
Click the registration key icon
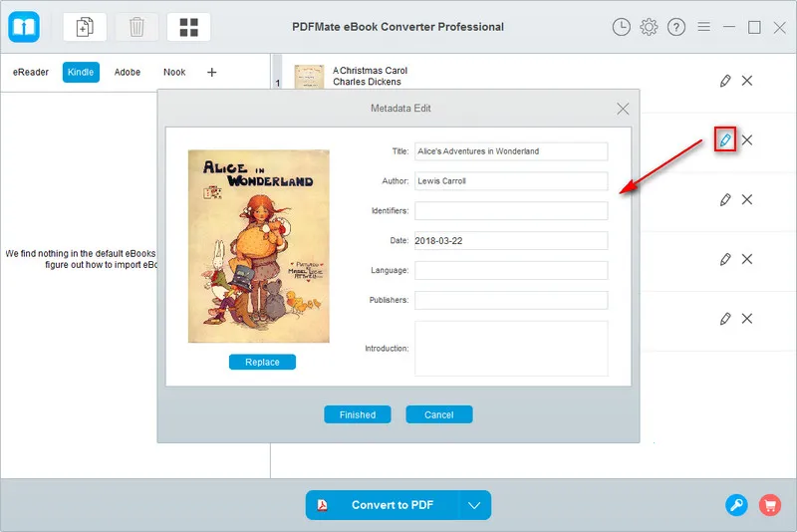pos(736,505)
